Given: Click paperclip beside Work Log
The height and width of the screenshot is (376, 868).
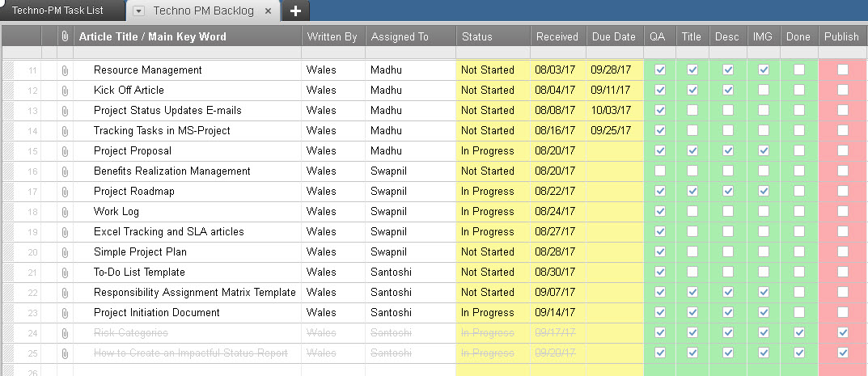Looking at the screenshot, I should tap(65, 212).
